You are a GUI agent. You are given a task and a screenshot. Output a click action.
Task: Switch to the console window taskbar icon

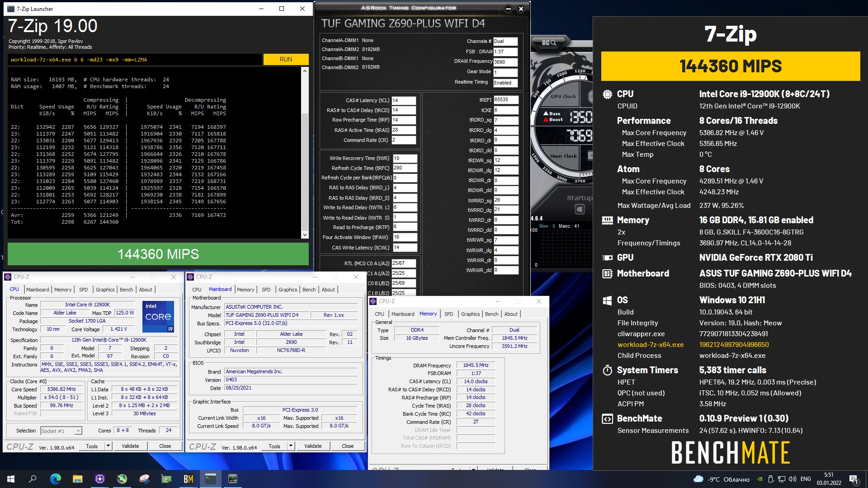[x=211, y=479]
